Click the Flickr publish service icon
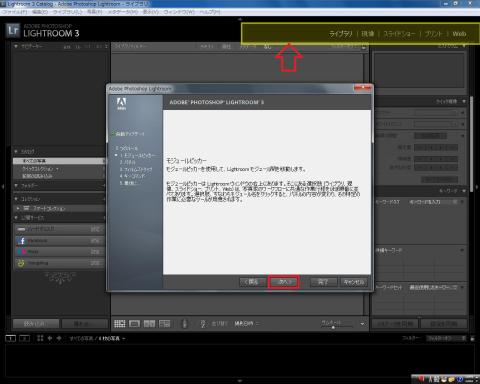 (x=21, y=252)
